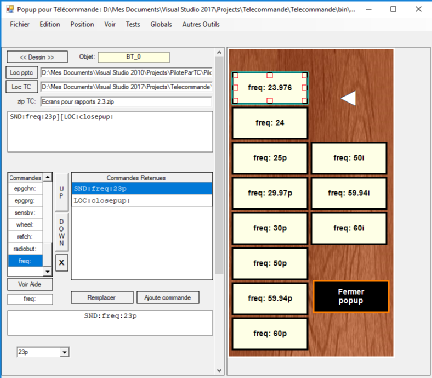
Task: Click the left panel scroll-up arrow
Action: click(219, 52)
